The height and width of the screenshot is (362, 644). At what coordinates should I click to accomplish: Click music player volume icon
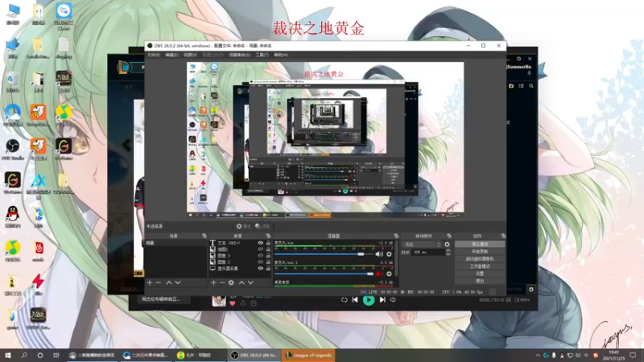[393, 300]
